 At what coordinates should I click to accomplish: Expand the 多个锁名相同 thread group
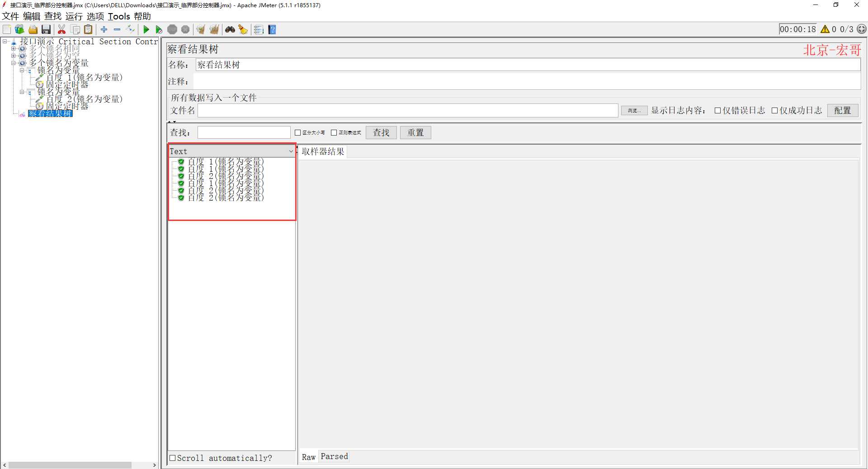tap(14, 48)
